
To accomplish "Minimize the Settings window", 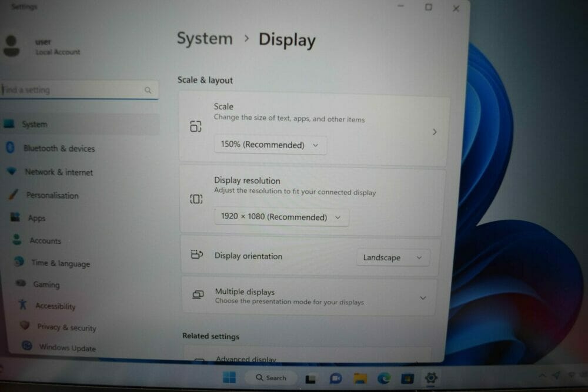I will point(401,6).
